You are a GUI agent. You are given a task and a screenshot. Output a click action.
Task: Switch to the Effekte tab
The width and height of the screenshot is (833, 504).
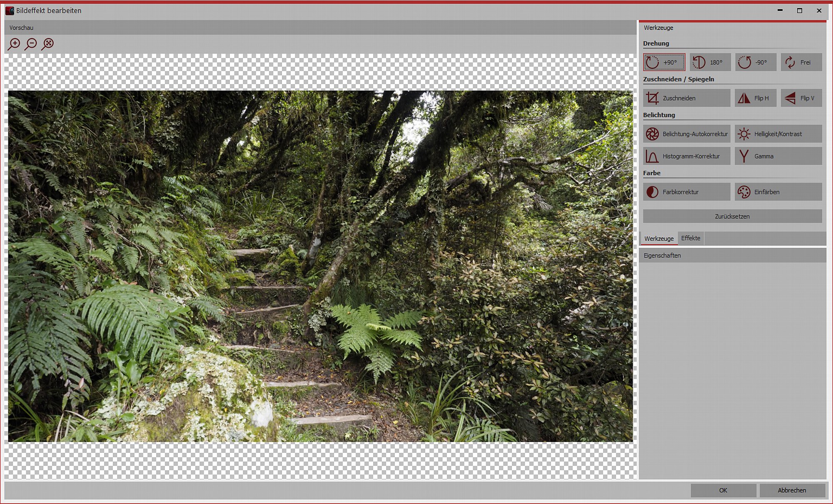pyautogui.click(x=691, y=238)
